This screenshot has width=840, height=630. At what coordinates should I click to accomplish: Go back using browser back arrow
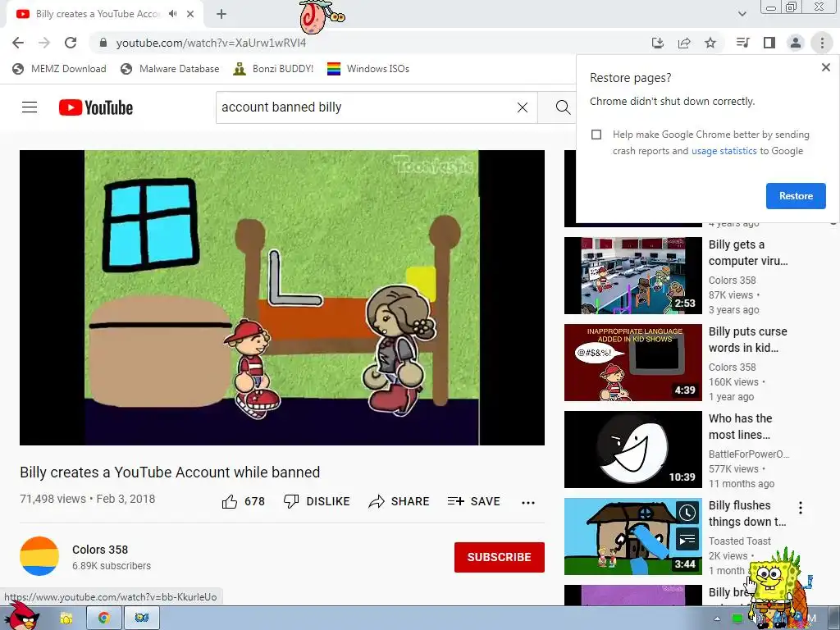tap(18, 43)
